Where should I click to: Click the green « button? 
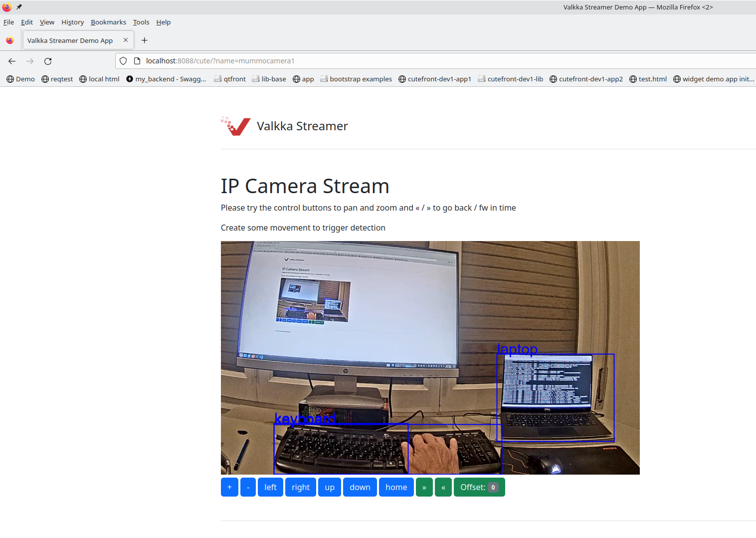443,487
